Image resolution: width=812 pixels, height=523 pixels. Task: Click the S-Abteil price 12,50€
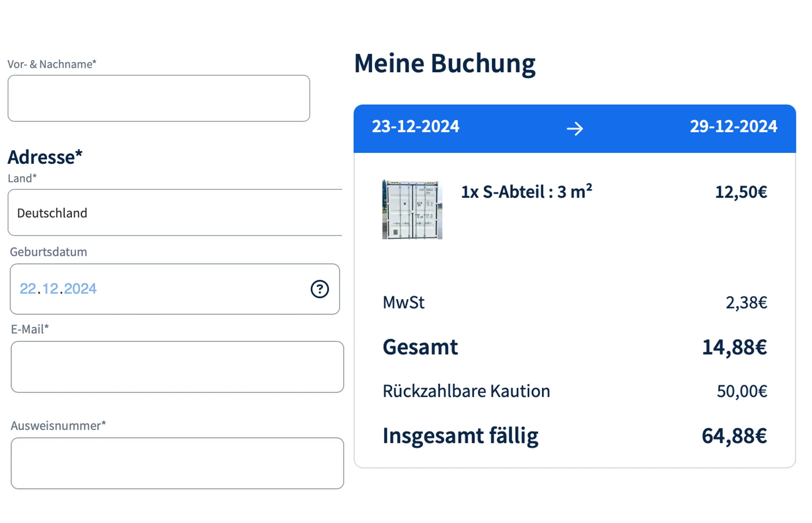(x=741, y=192)
